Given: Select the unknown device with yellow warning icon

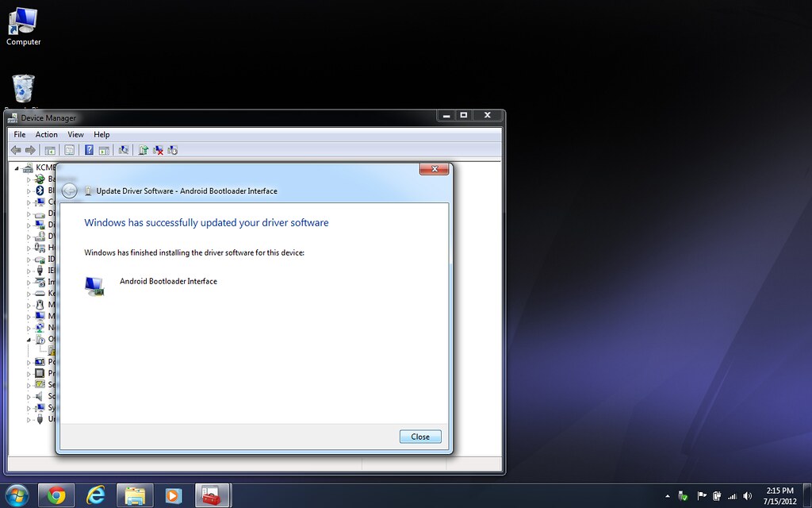Looking at the screenshot, I should (x=52, y=350).
